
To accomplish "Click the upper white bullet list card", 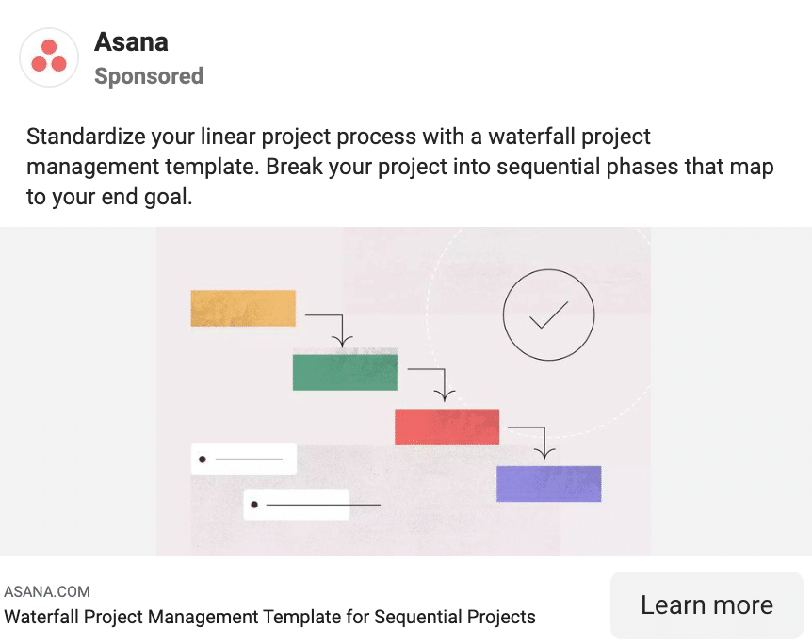I will (244, 459).
